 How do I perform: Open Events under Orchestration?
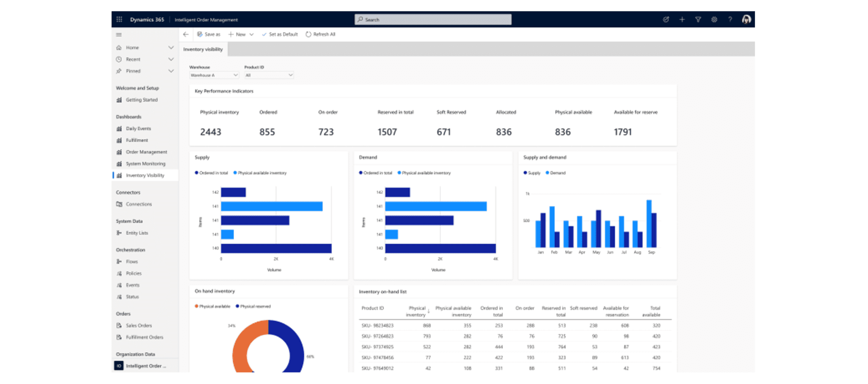(x=132, y=285)
